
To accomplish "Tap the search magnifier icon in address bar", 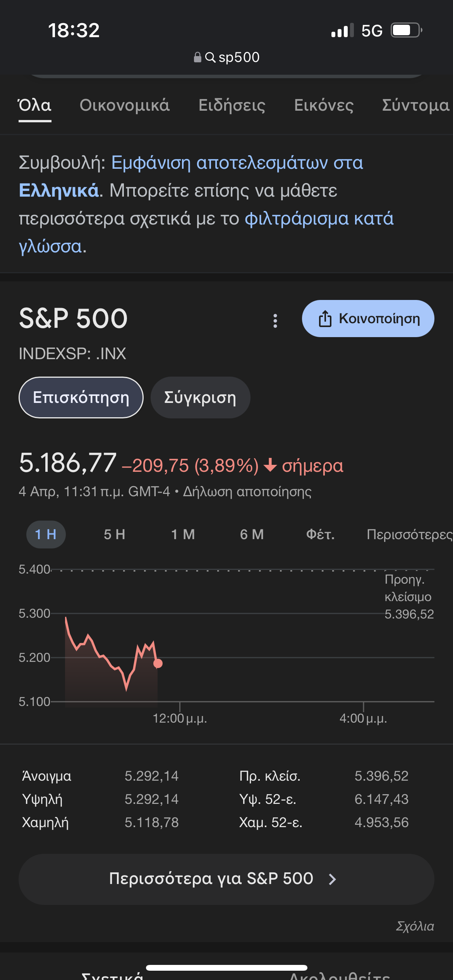I will [210, 57].
